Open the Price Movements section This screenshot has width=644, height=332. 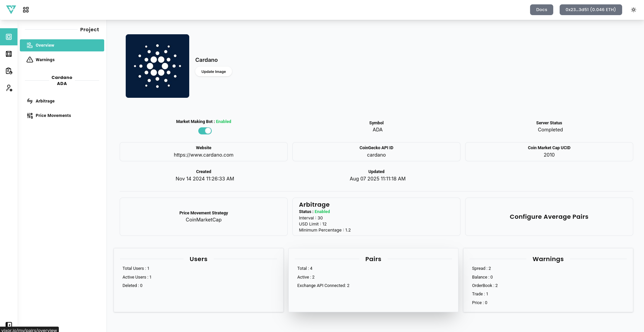pos(53,116)
